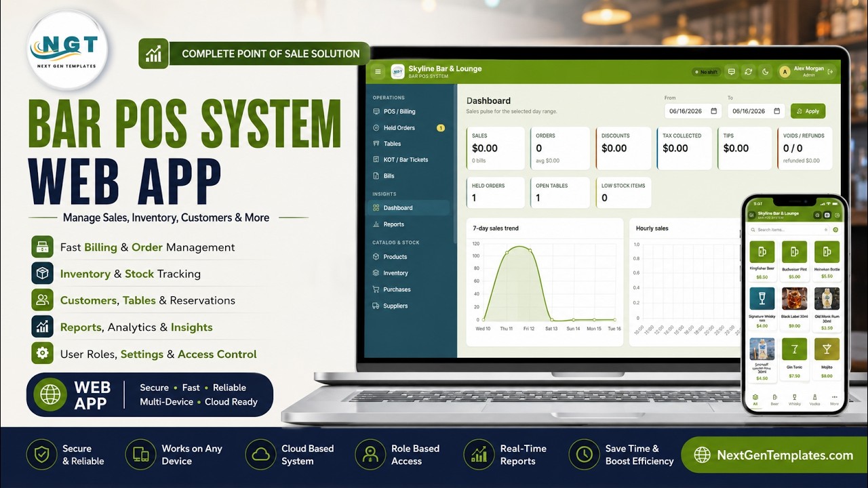Open Suppliers in the sidebar
The image size is (868, 488).
pyautogui.click(x=410, y=306)
